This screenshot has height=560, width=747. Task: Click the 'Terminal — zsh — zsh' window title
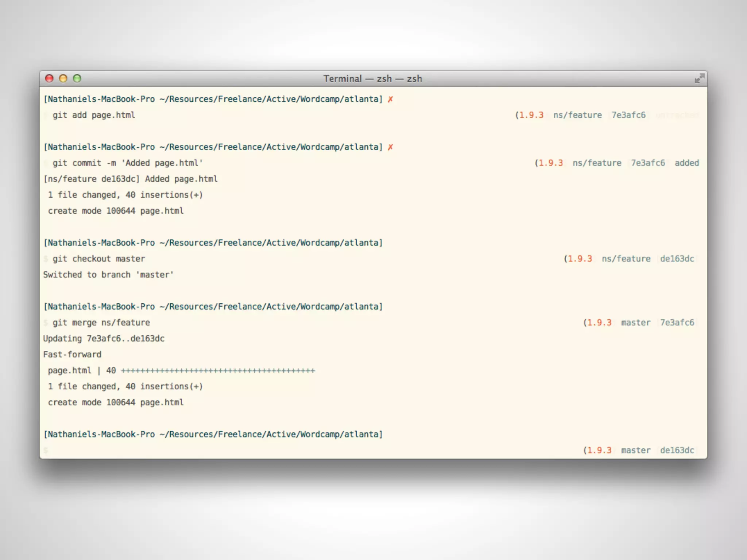coord(372,78)
